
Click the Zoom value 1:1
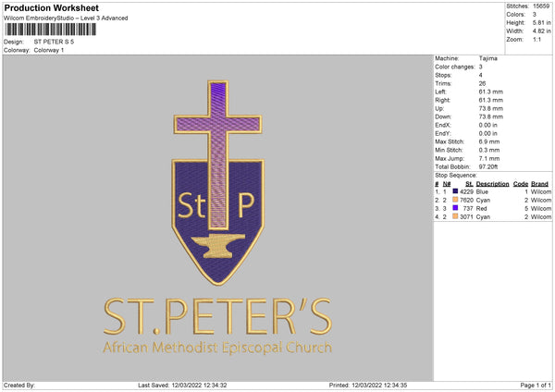pyautogui.click(x=536, y=40)
